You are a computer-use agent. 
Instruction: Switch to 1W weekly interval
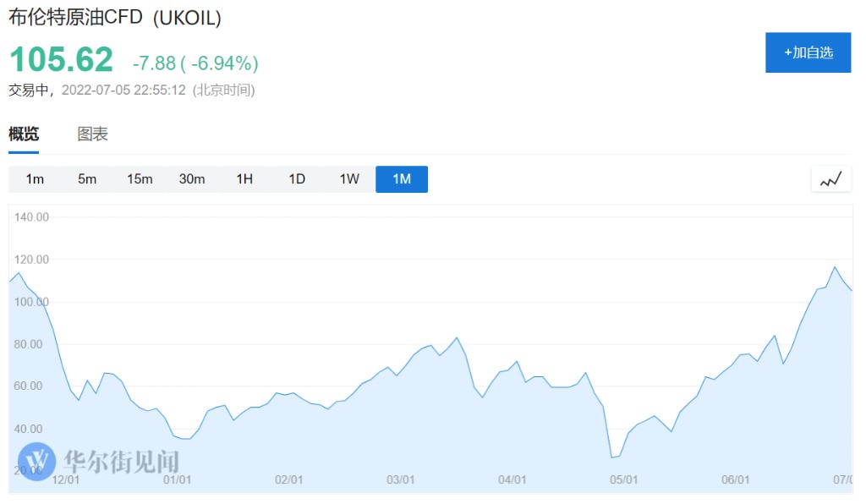tap(349, 179)
